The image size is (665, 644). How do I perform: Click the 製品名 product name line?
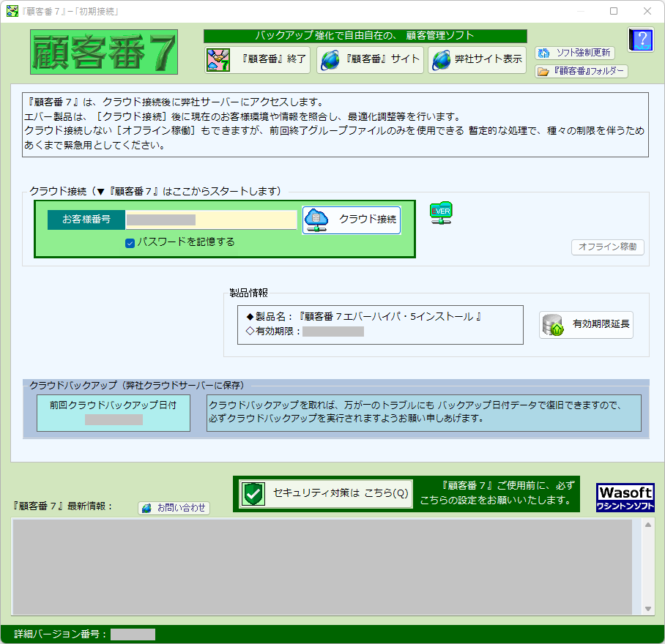364,316
